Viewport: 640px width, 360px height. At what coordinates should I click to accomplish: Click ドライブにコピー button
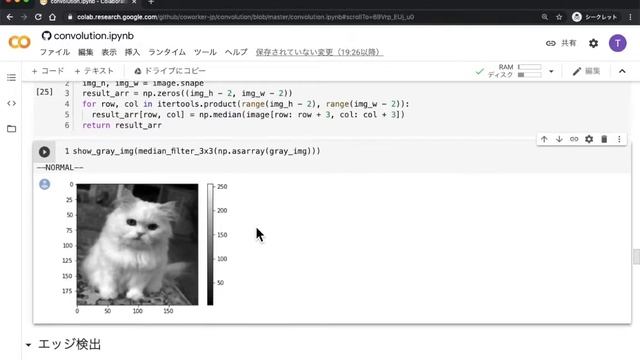tap(170, 71)
